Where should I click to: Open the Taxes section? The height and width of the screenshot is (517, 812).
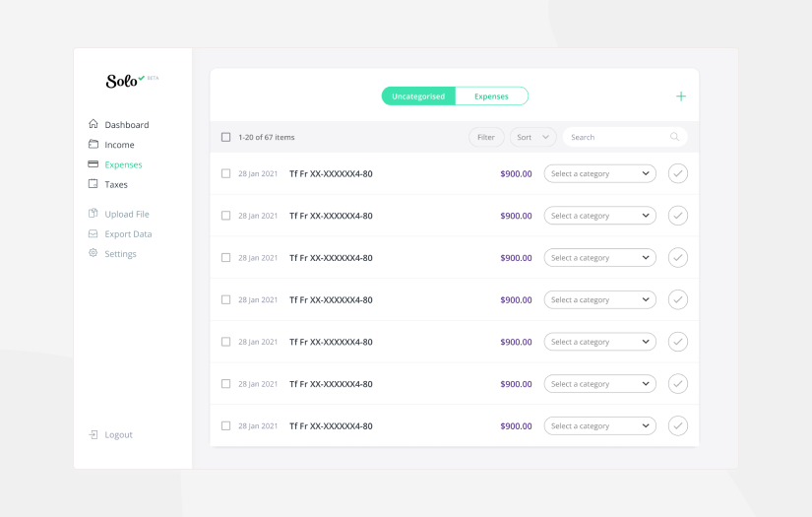(x=107, y=184)
